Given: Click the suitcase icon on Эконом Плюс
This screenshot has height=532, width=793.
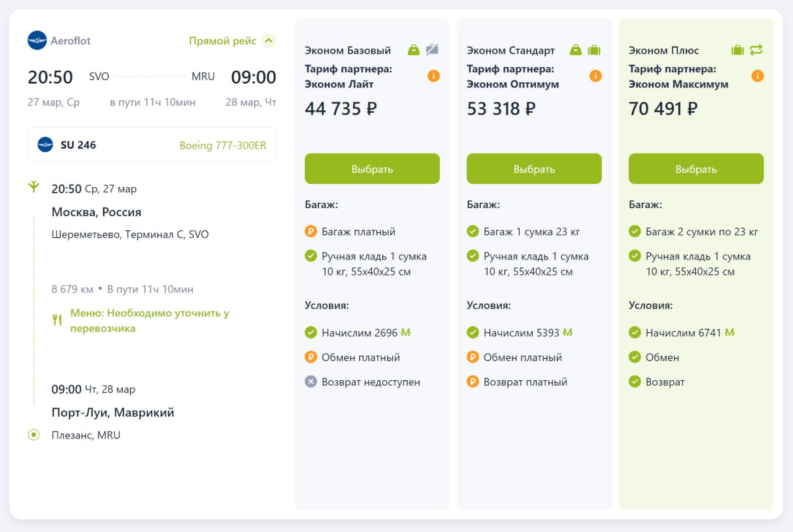Looking at the screenshot, I should click(x=737, y=50).
